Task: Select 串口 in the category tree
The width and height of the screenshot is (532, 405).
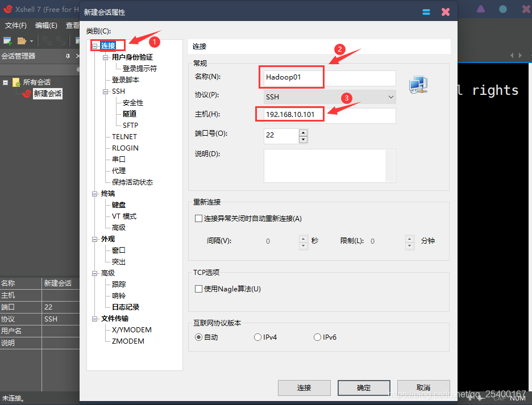Action: point(119,160)
